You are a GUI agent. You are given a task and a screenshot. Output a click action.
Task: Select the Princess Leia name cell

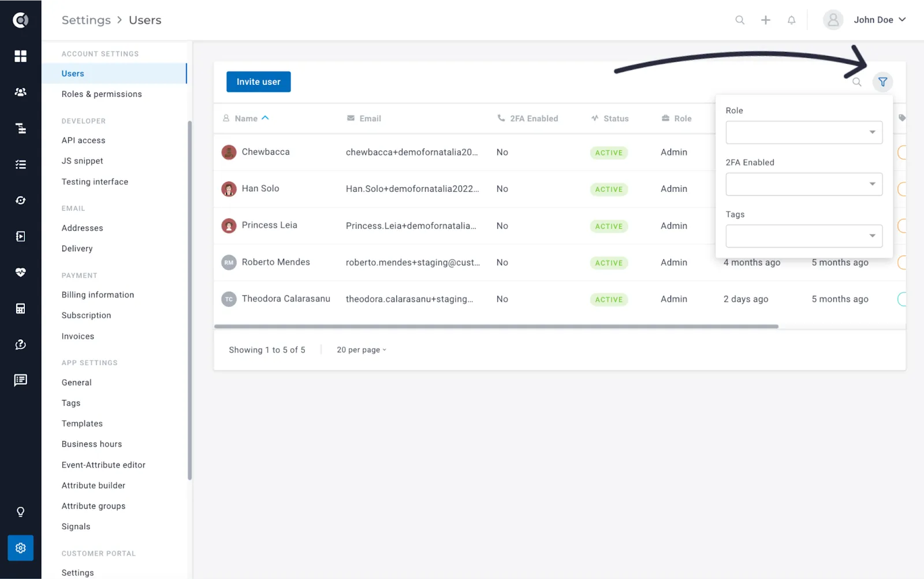pyautogui.click(x=270, y=225)
